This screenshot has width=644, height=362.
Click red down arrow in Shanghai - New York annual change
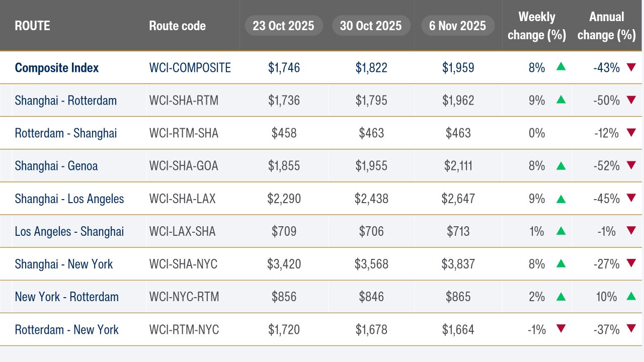pyautogui.click(x=631, y=263)
